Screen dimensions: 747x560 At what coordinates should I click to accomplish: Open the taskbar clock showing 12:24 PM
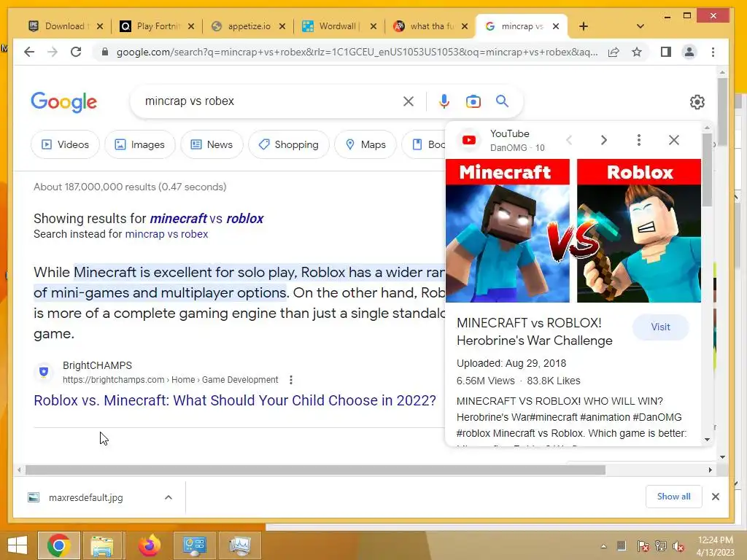tap(715, 545)
